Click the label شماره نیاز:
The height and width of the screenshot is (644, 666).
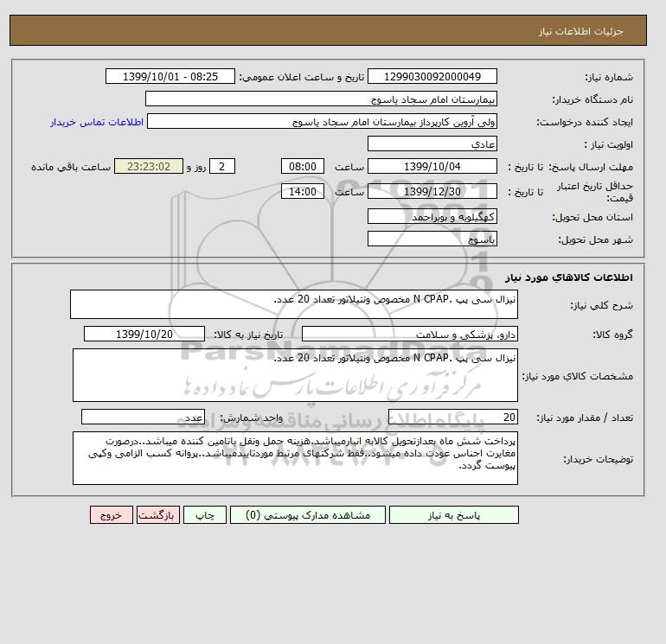(609, 77)
